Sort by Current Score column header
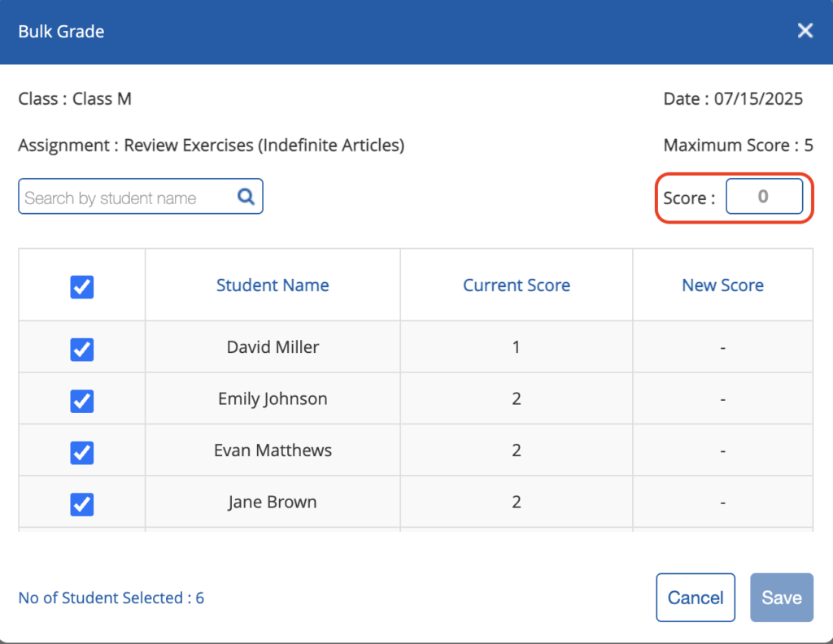 pyautogui.click(x=517, y=285)
